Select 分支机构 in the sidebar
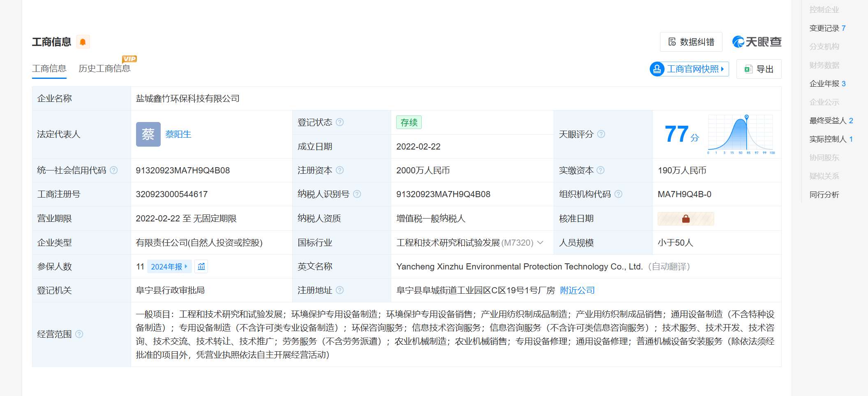 [x=824, y=47]
